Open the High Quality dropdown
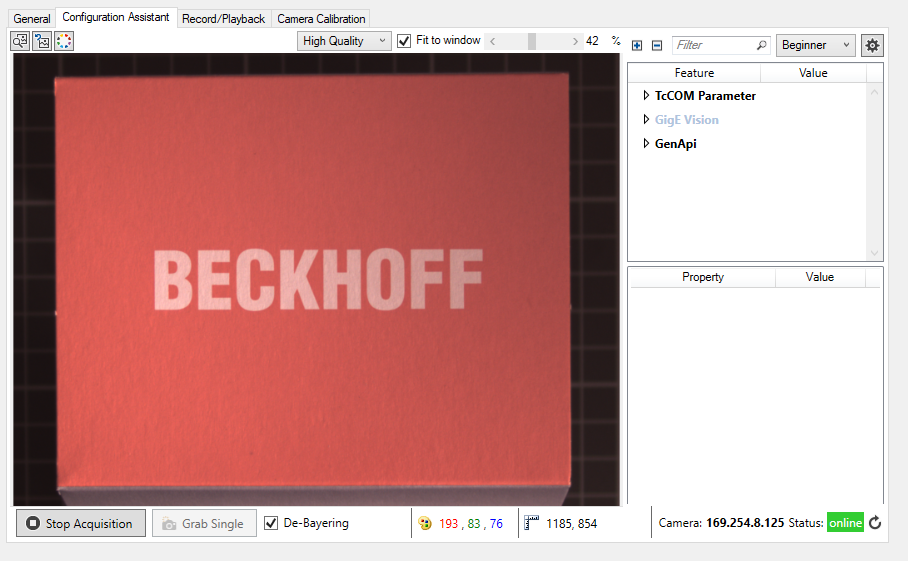This screenshot has width=908, height=561. (x=345, y=41)
